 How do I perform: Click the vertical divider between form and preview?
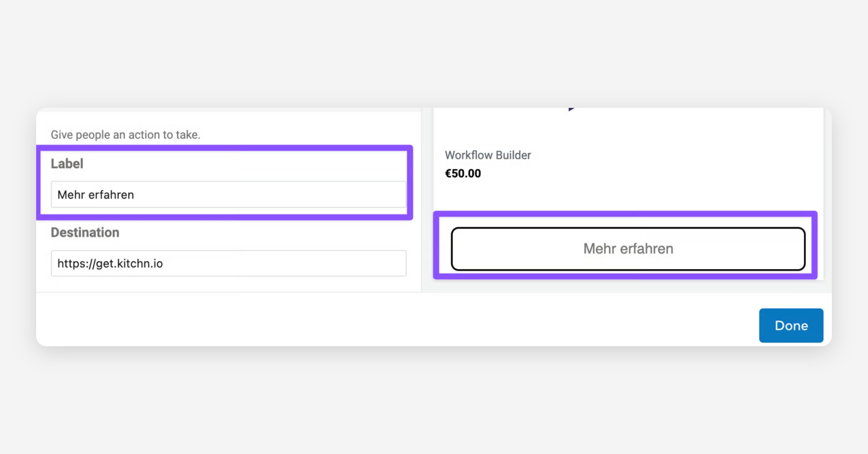click(421, 199)
